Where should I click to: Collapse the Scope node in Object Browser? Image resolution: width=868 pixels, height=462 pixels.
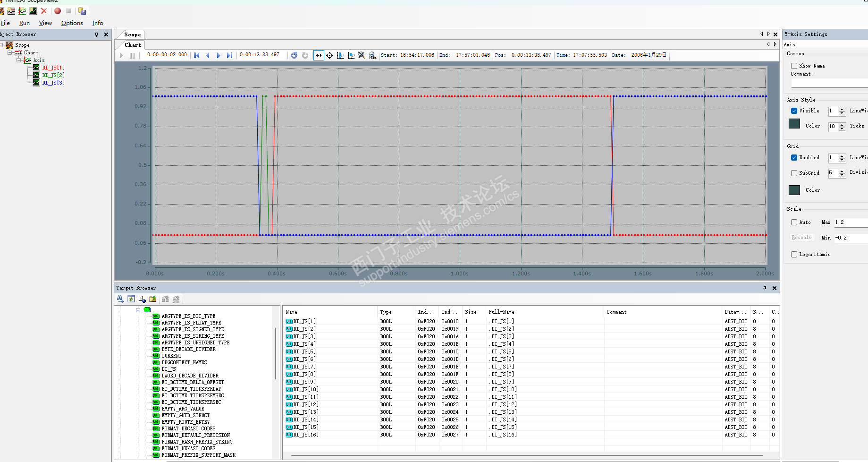coord(2,45)
